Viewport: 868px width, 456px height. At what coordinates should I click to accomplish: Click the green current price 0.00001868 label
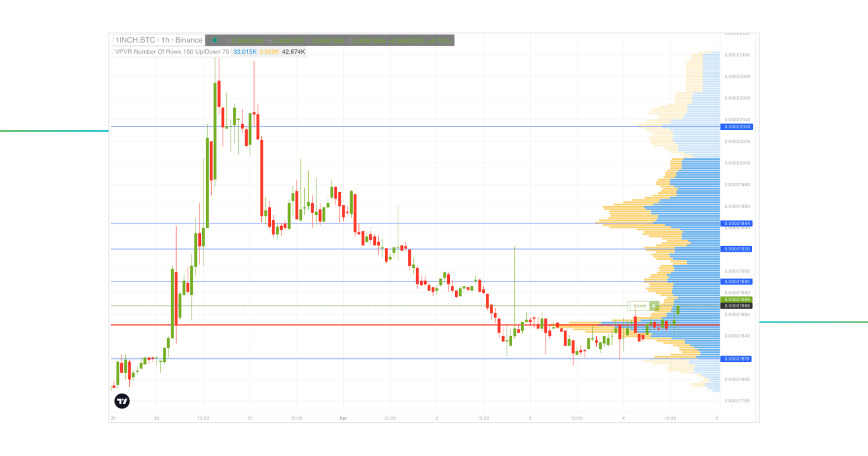coord(737,299)
